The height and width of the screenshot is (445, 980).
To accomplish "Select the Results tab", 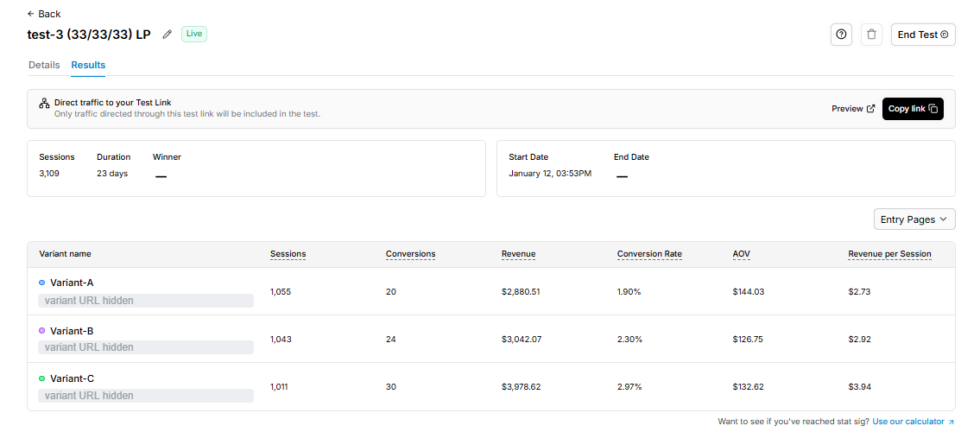I will point(88,65).
